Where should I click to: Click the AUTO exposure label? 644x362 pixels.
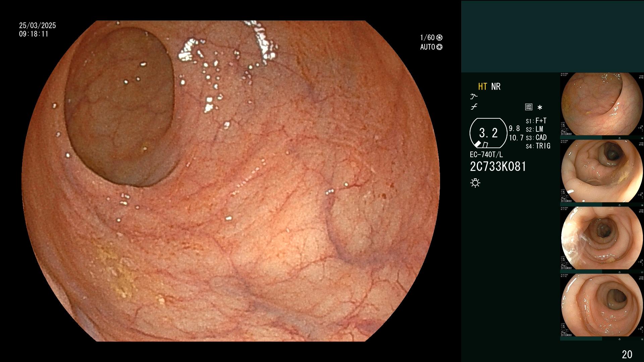click(428, 47)
